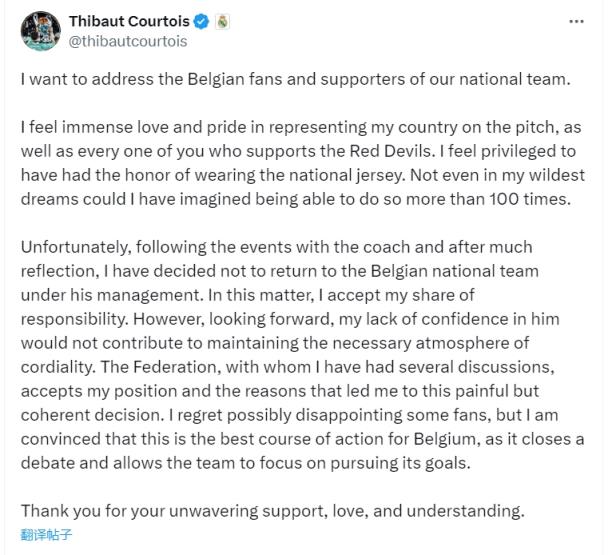Open the @thibautcourtois handle link
This screenshot has width=612, height=555.
[x=128, y=42]
